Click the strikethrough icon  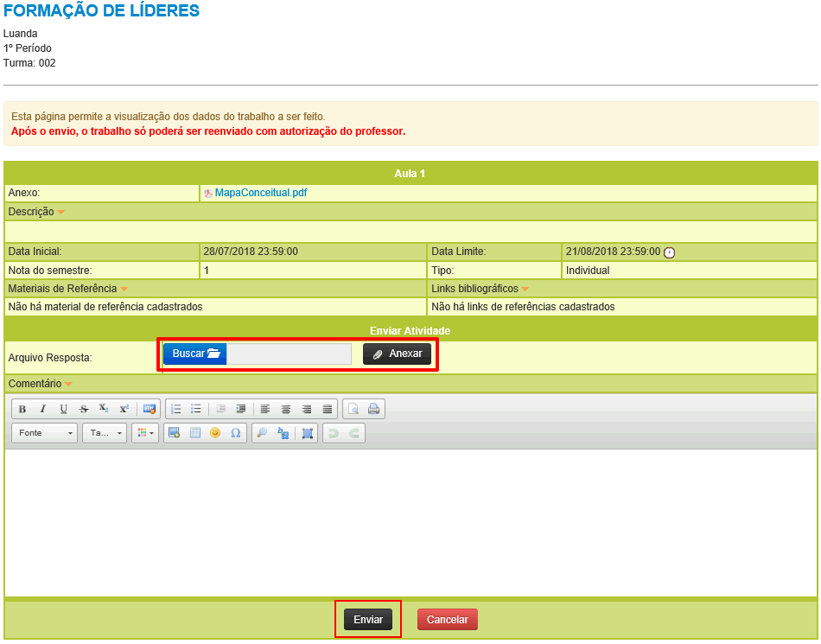click(84, 409)
